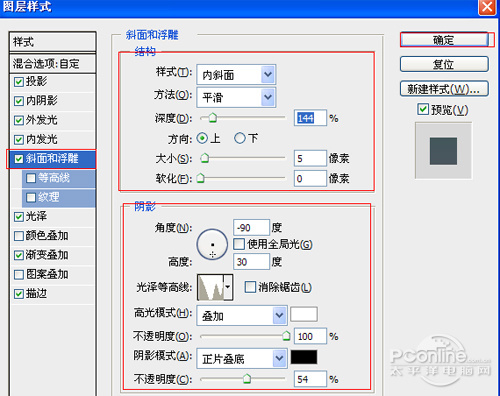Select the 等高线 list item
This screenshot has height=396, width=500.
tap(59, 178)
